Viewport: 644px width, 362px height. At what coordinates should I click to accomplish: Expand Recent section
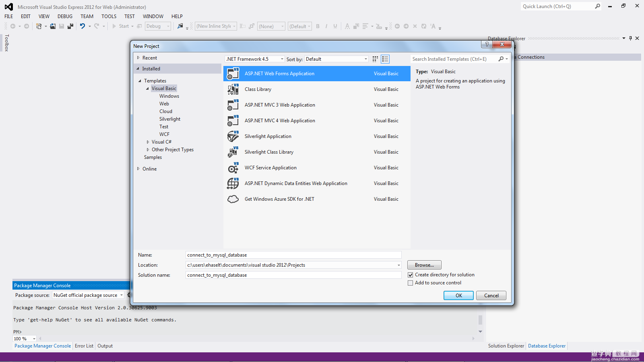click(x=138, y=58)
